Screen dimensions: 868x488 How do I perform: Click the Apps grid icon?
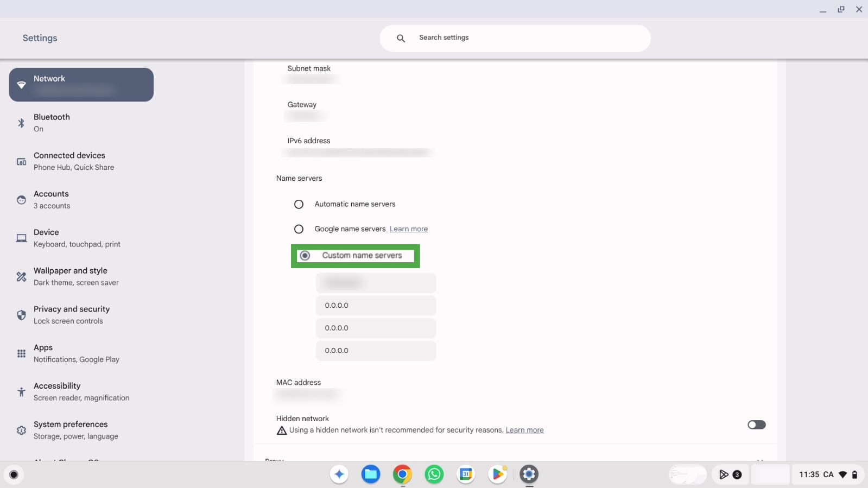coord(21,353)
